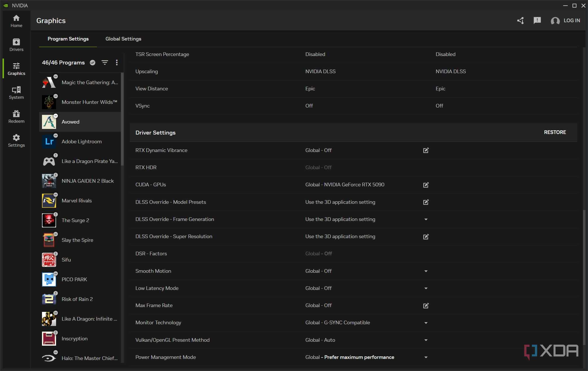
Task: Go to the System section
Action: tap(16, 93)
